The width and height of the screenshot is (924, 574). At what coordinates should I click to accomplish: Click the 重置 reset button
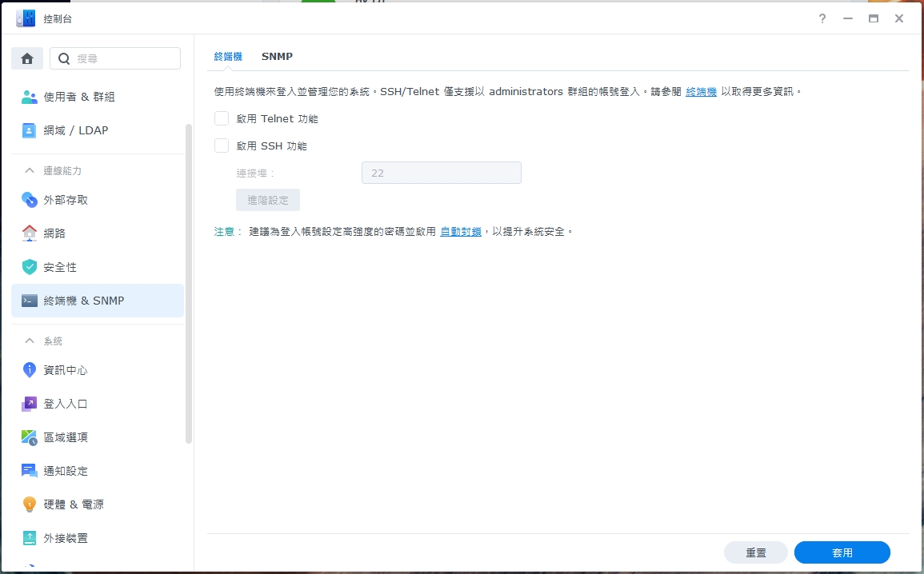pyautogui.click(x=756, y=552)
